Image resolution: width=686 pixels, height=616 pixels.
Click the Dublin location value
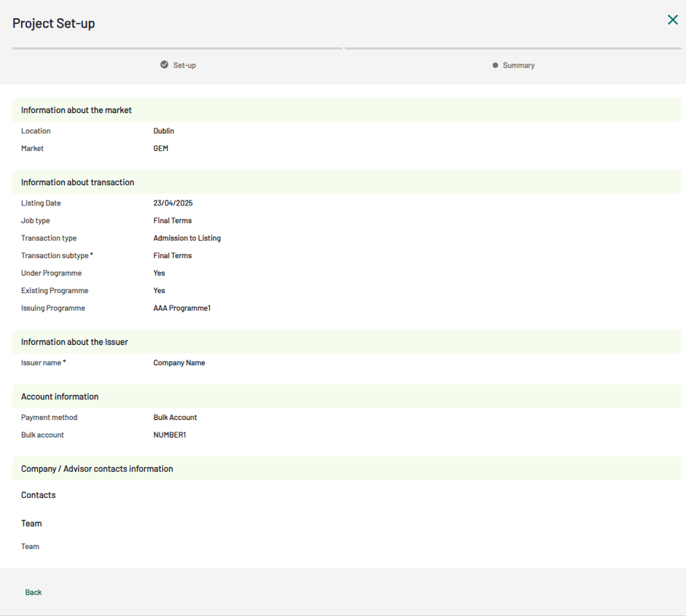pos(163,131)
